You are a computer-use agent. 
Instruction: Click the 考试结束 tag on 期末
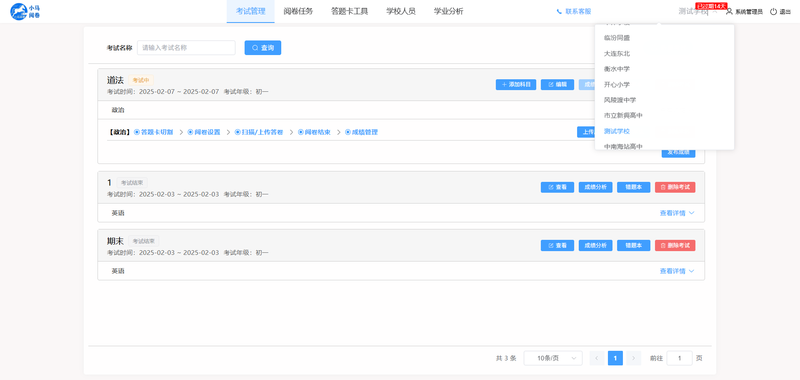pyautogui.click(x=143, y=241)
